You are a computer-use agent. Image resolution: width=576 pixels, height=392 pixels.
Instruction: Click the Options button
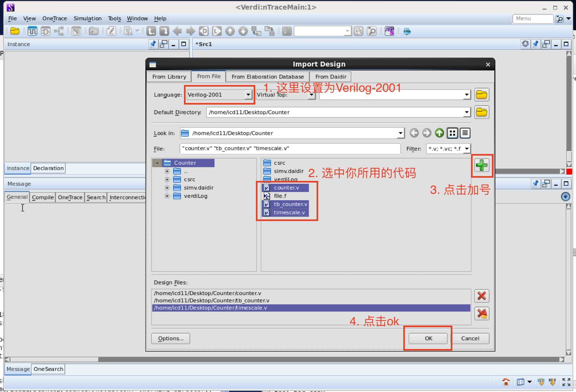(170, 338)
